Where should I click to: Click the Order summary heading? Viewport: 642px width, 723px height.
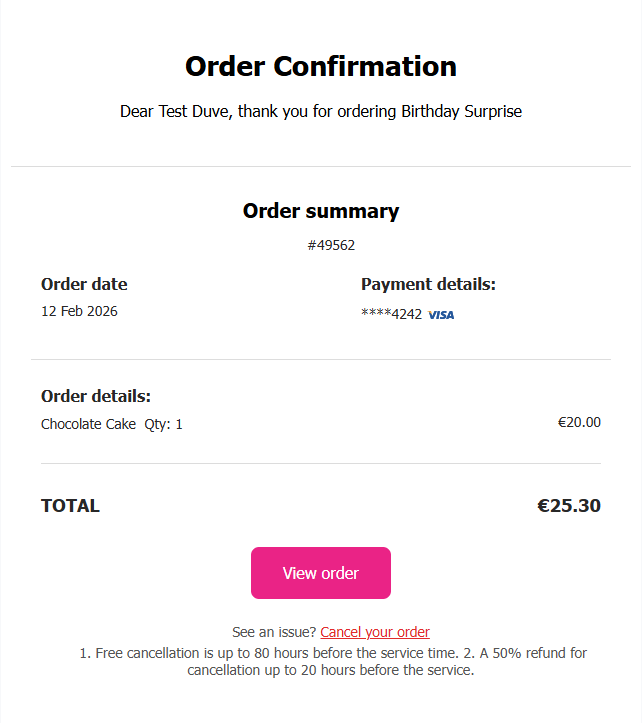(x=321, y=211)
